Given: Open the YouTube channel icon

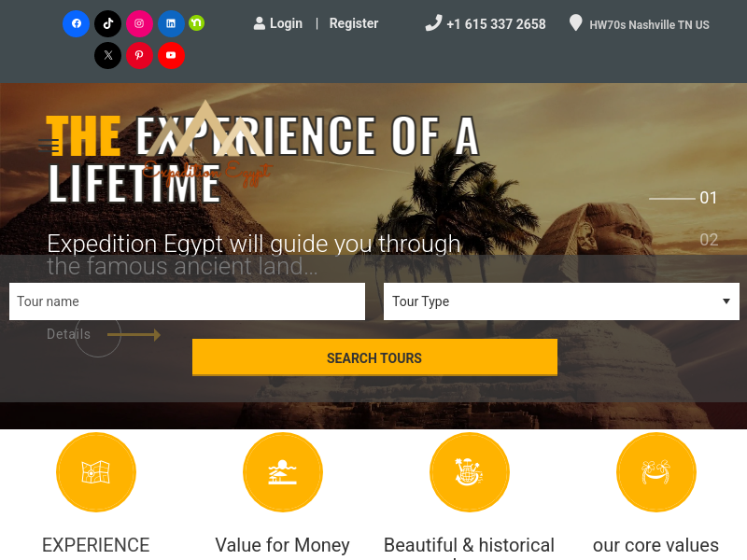Looking at the screenshot, I should point(171,55).
